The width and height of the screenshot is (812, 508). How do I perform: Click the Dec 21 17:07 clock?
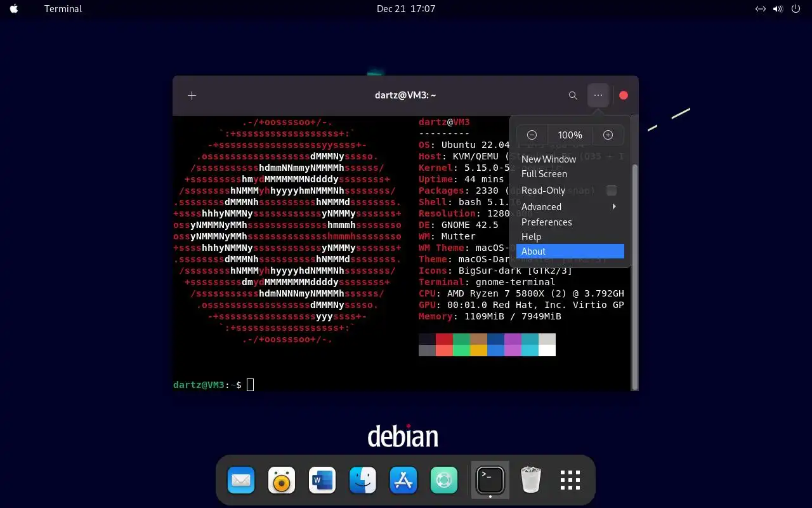[x=406, y=8]
